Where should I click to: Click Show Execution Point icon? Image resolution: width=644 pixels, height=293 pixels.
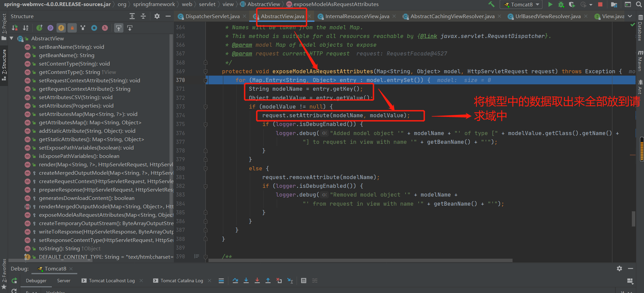[221, 281]
